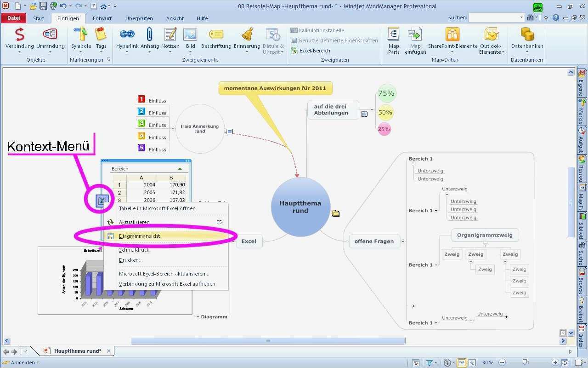Click the zoom slider handle
The width and height of the screenshot is (588, 368).
click(525, 362)
